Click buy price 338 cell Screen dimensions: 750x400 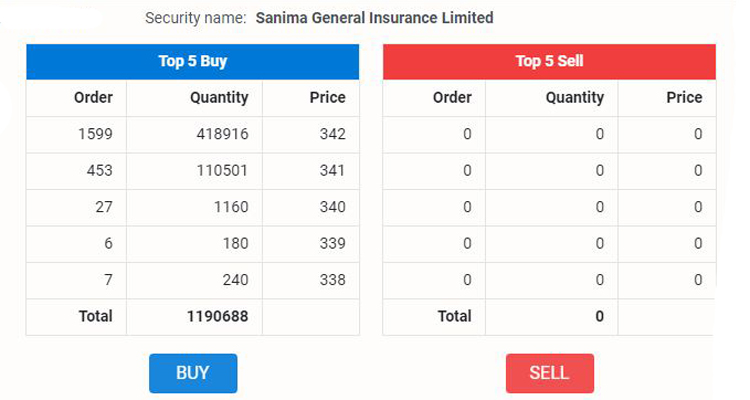click(332, 280)
